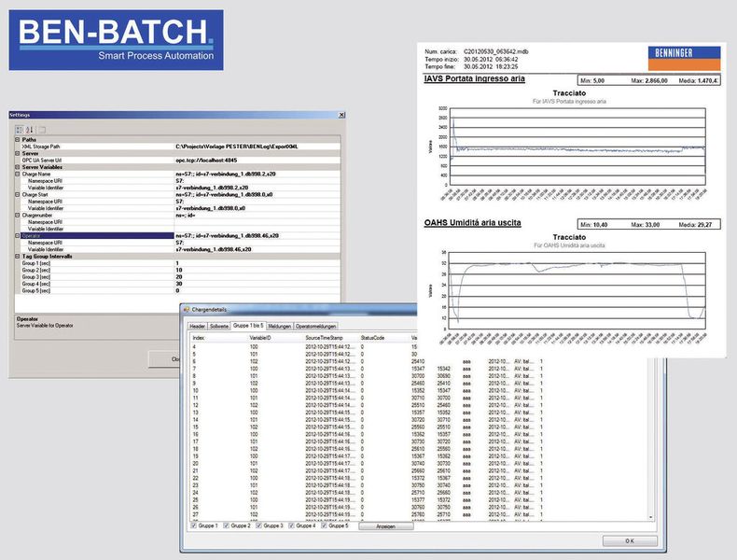This screenshot has width=737, height=560.
Task: Click the Chargenumber value ns=; id=
Action: point(186,215)
